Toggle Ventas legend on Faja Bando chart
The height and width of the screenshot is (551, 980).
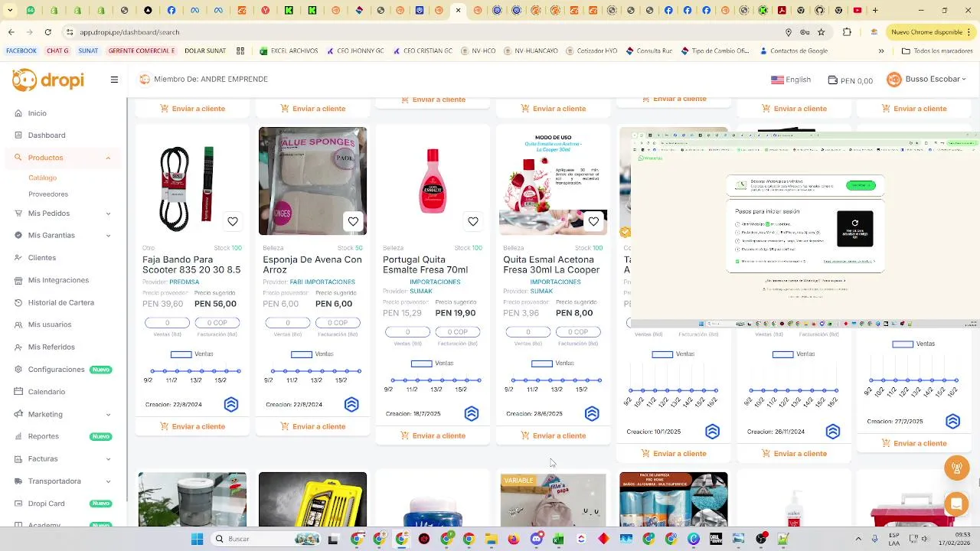click(191, 354)
